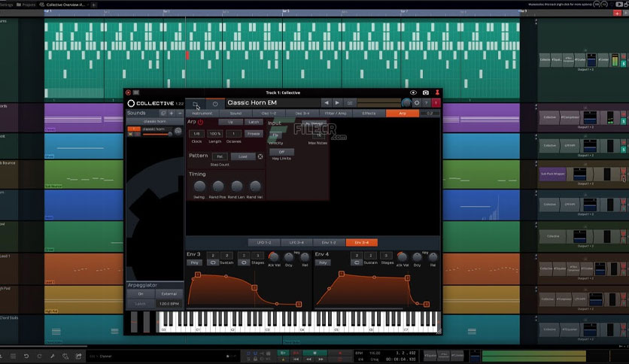Image resolution: width=629 pixels, height=364 pixels.
Task: Open the Env 3 Stages value selector
Action: pyautogui.click(x=257, y=256)
